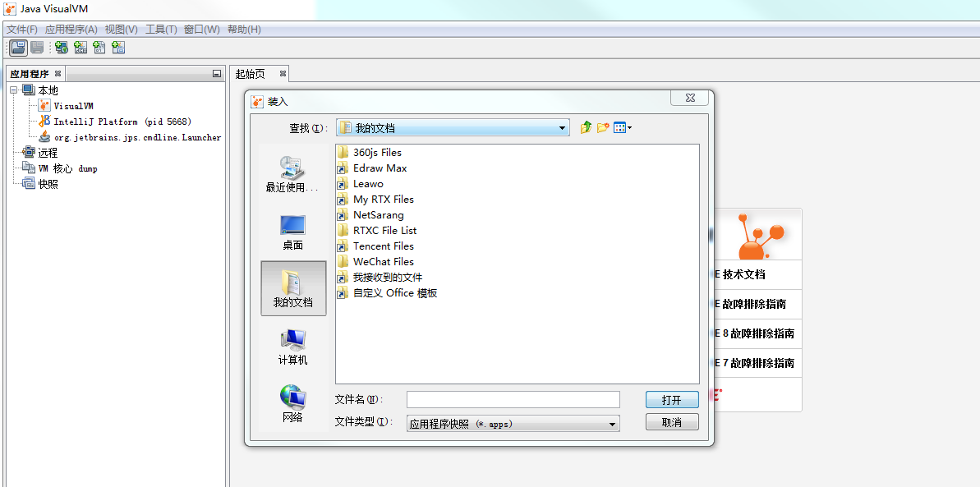Click the Add VM Coredump toolbar icon

(99, 47)
